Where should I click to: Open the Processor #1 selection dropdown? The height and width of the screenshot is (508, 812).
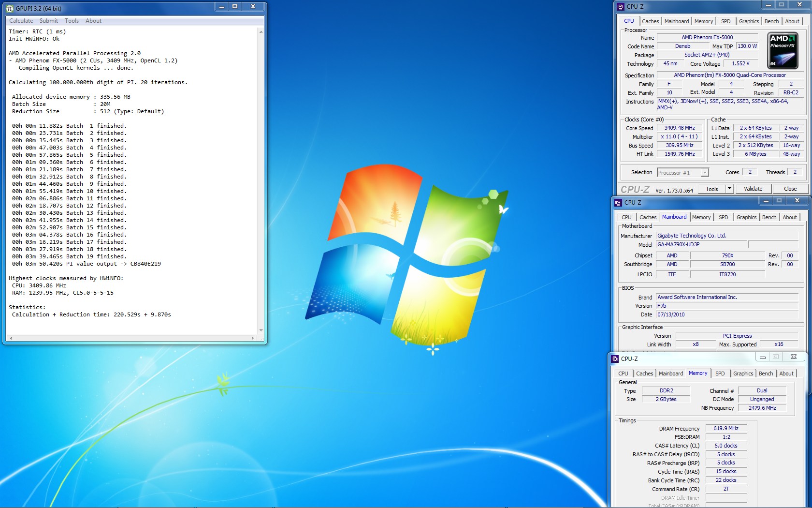coord(682,173)
